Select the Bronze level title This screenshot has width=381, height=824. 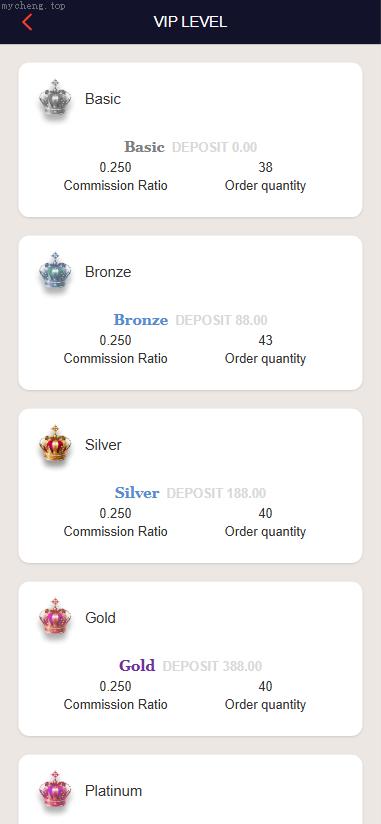click(108, 272)
